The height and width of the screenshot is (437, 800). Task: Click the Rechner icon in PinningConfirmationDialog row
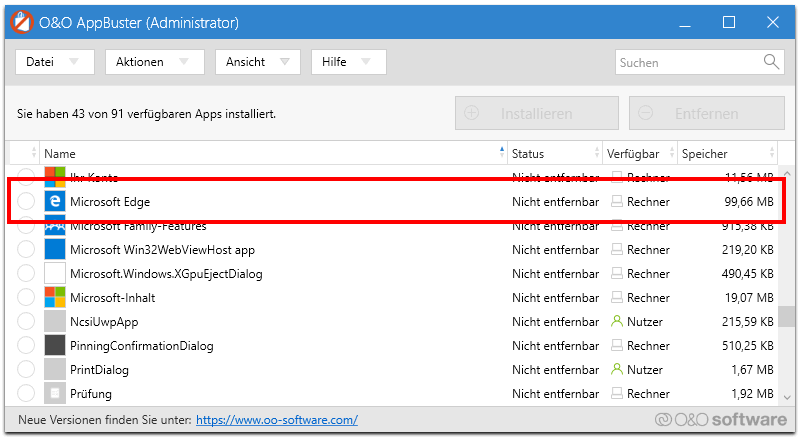coord(617,345)
